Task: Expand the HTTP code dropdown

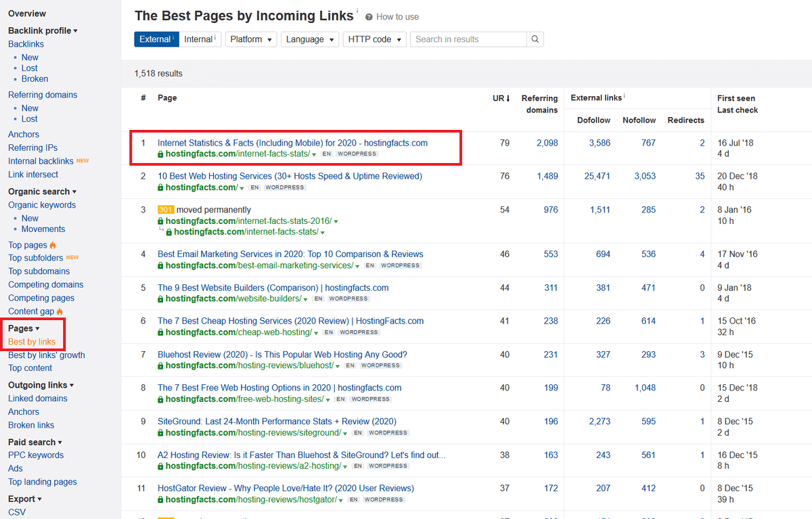Action: [374, 39]
